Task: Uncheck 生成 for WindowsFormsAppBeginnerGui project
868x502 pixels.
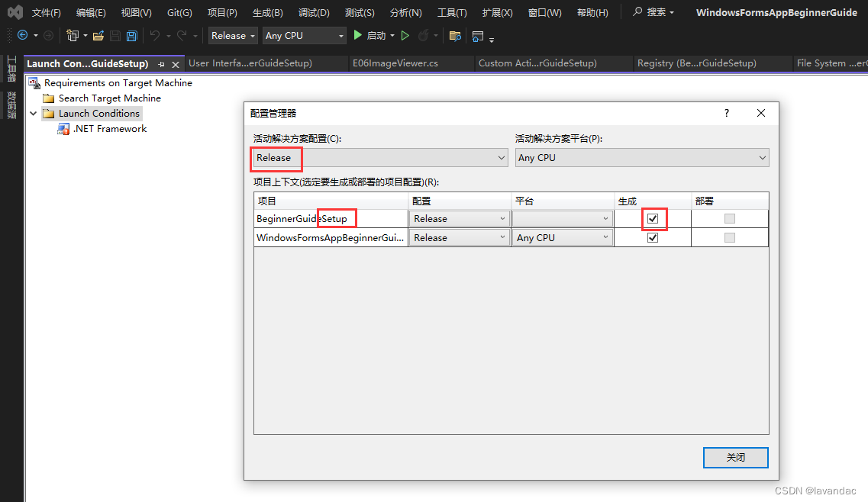Action: coord(653,237)
